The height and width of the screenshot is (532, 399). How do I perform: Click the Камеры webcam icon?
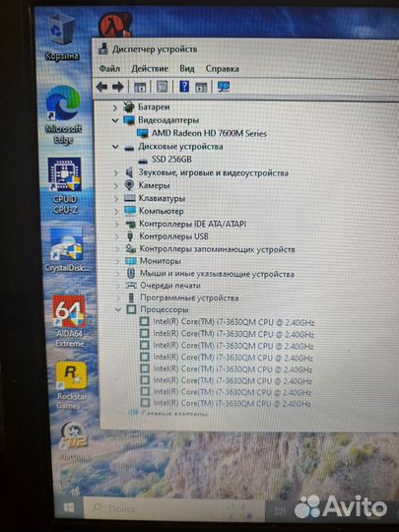130,185
